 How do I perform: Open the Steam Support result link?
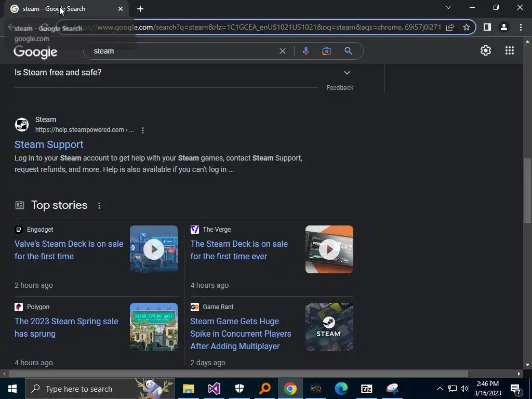(49, 144)
